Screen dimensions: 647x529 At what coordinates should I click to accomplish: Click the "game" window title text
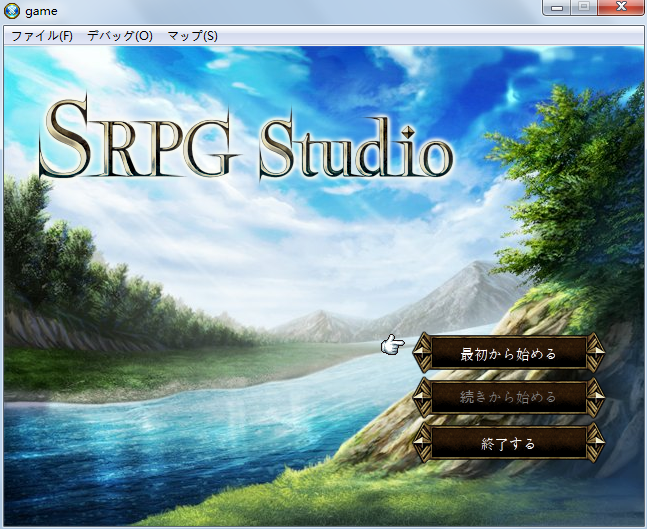click(x=41, y=11)
